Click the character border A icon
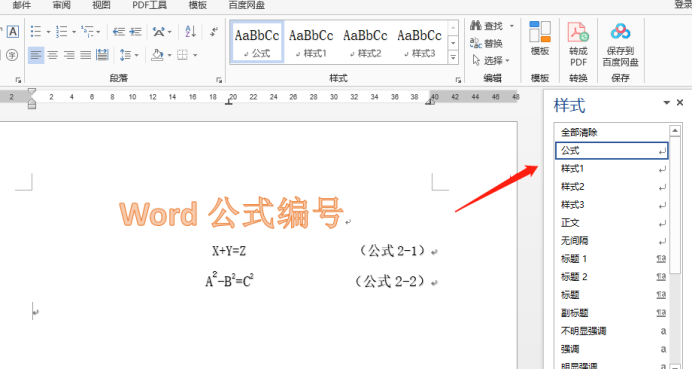693x369 pixels. coord(13,31)
